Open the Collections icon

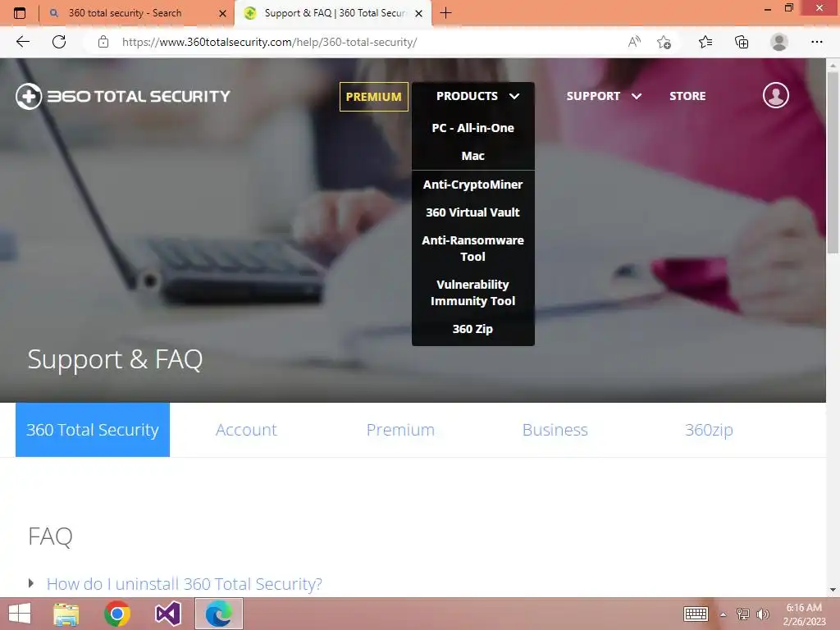click(x=742, y=42)
